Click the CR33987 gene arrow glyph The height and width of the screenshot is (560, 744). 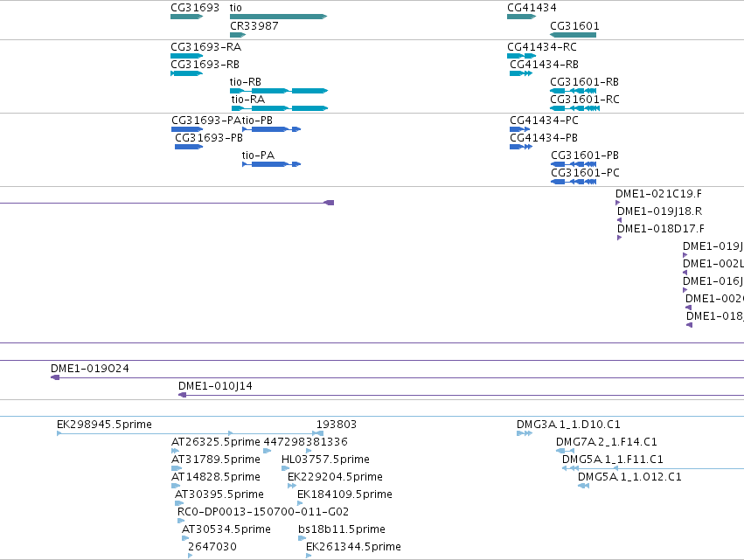[x=238, y=35]
